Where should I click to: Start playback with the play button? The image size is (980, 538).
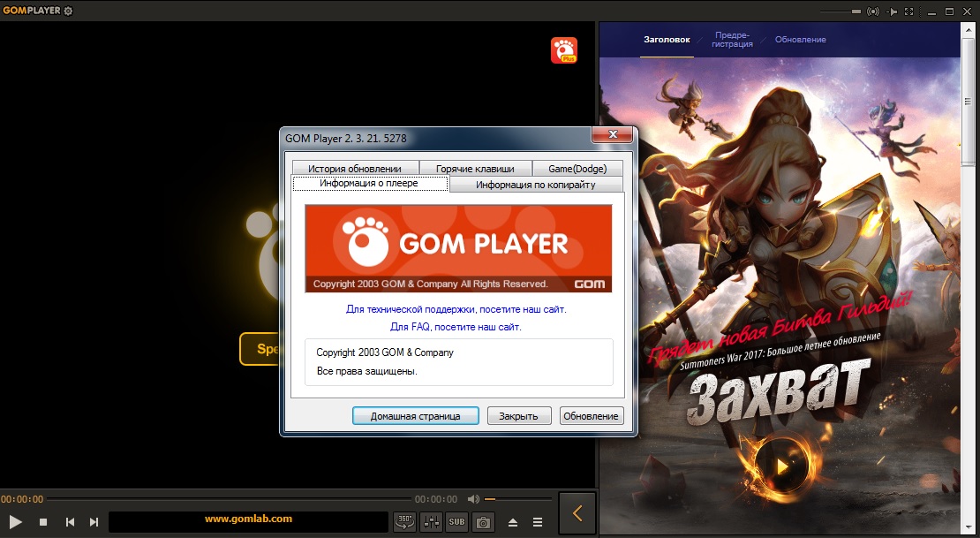pos(16,522)
